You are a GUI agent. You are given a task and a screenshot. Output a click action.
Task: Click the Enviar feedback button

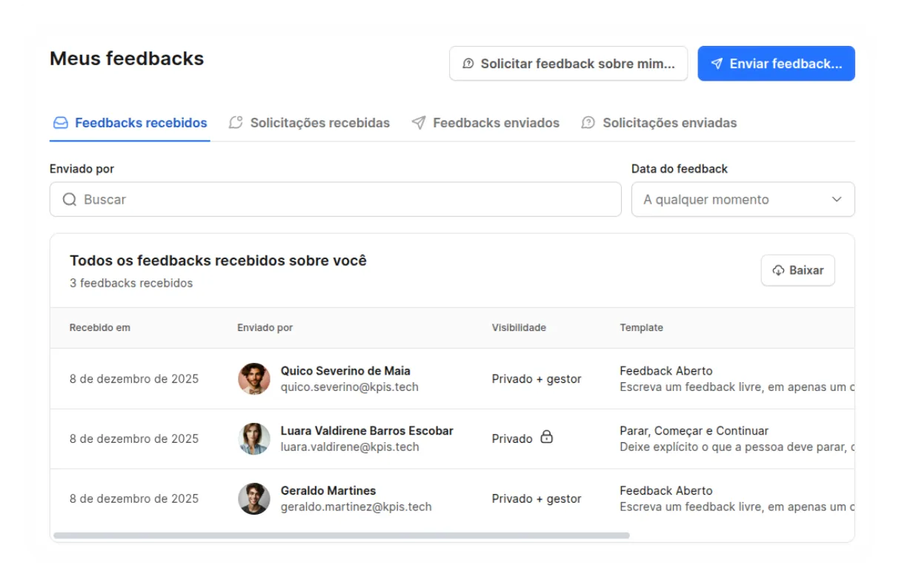[x=776, y=64]
